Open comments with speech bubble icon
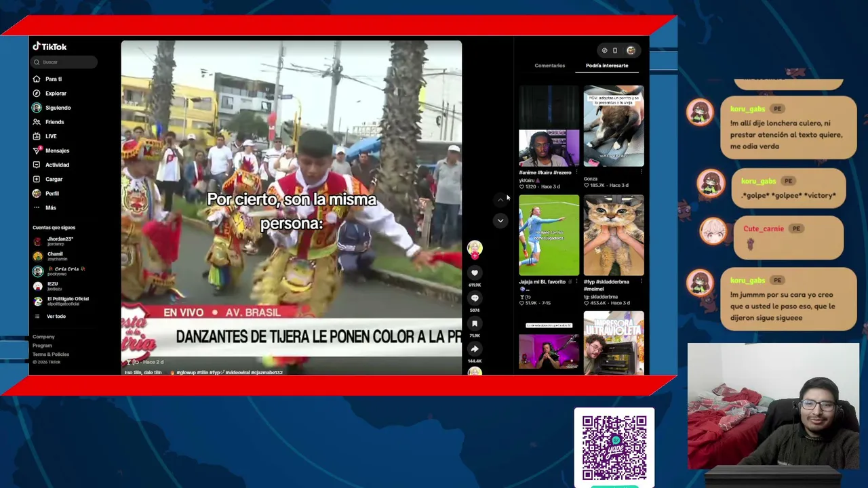Viewport: 868px width, 488px height. pyautogui.click(x=475, y=298)
